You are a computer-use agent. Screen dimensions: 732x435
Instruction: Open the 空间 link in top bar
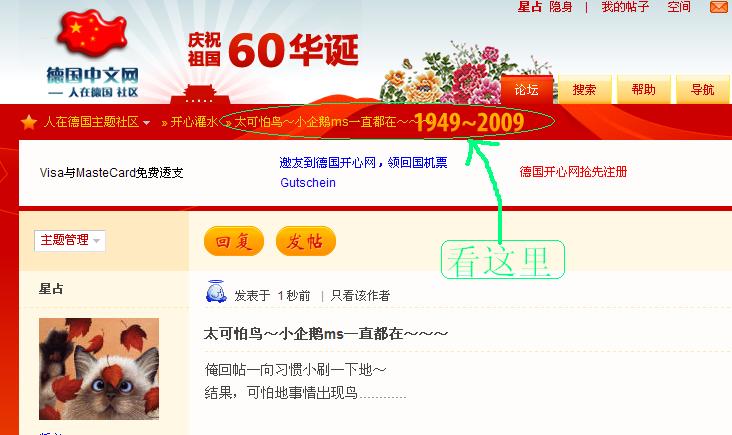tap(679, 7)
